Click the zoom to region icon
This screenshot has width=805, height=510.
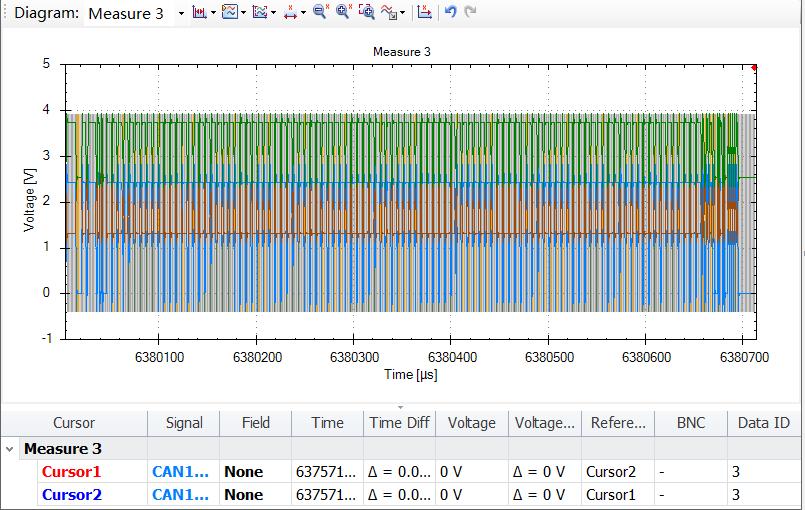pos(367,13)
